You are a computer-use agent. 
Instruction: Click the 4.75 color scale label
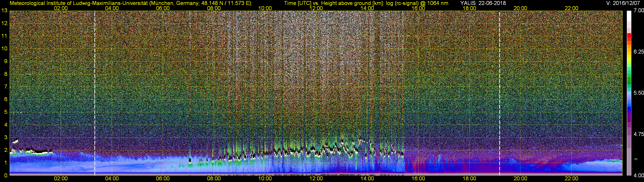tap(638, 134)
